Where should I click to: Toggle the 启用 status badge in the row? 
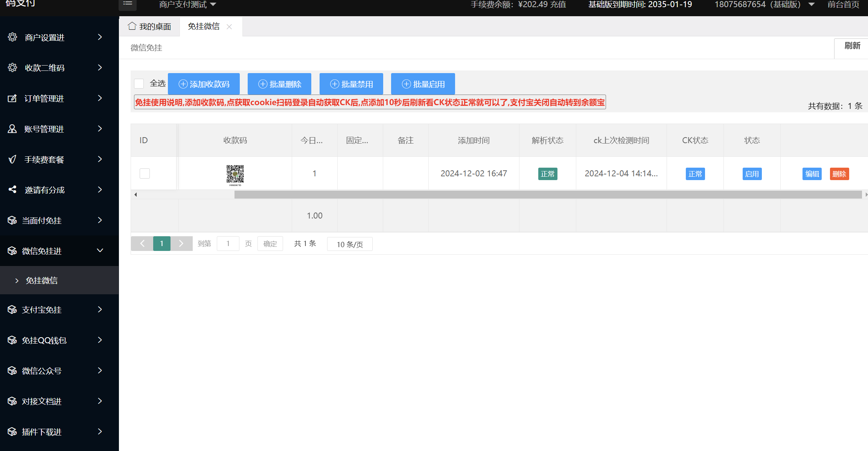coord(752,174)
